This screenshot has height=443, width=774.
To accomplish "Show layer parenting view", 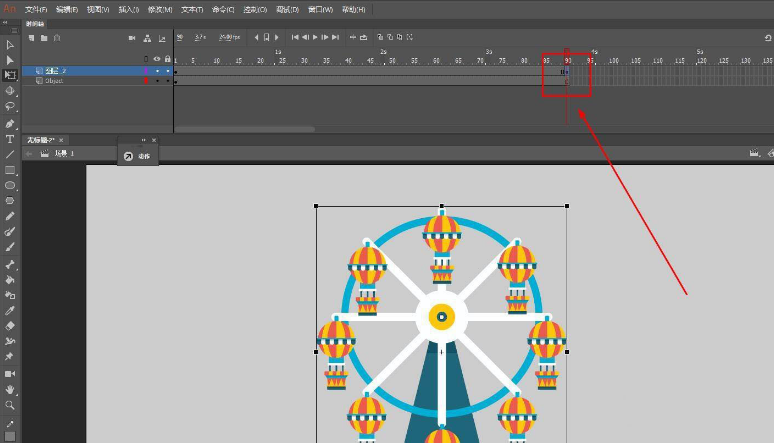I will 147,38.
